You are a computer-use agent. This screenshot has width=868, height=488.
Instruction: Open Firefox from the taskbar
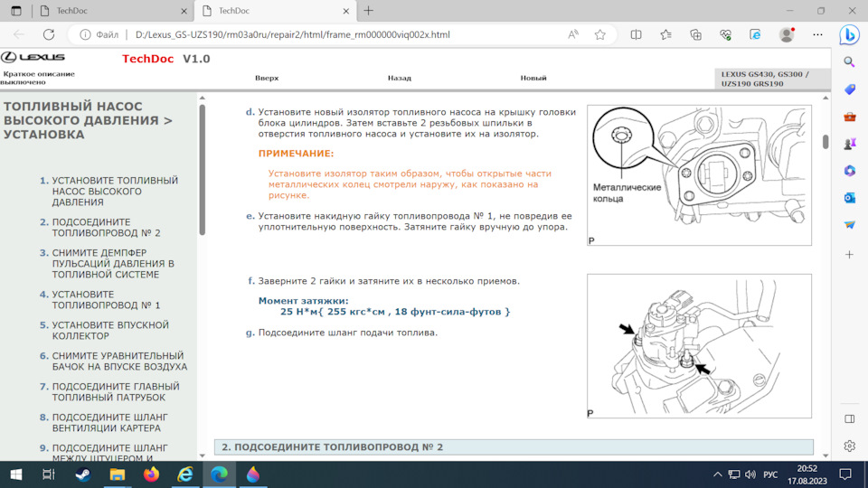151,474
